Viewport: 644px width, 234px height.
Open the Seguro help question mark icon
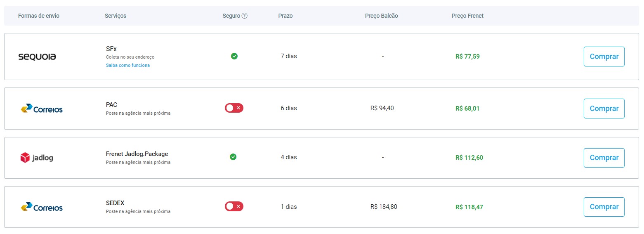(x=245, y=16)
